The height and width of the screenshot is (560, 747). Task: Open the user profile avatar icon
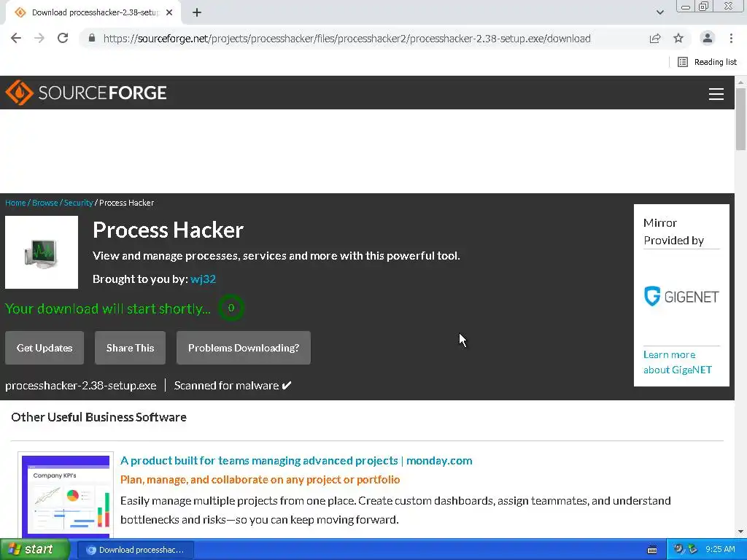pos(708,38)
